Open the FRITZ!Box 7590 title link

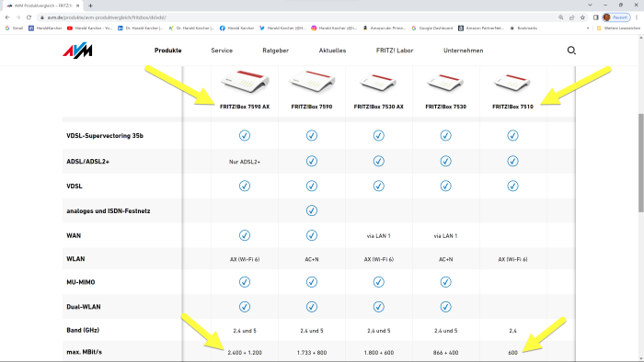312,107
